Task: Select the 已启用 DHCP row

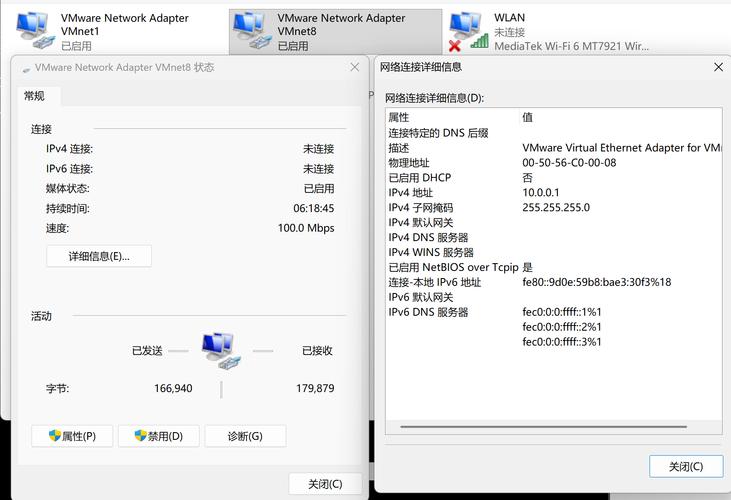Action: pyautogui.click(x=554, y=178)
